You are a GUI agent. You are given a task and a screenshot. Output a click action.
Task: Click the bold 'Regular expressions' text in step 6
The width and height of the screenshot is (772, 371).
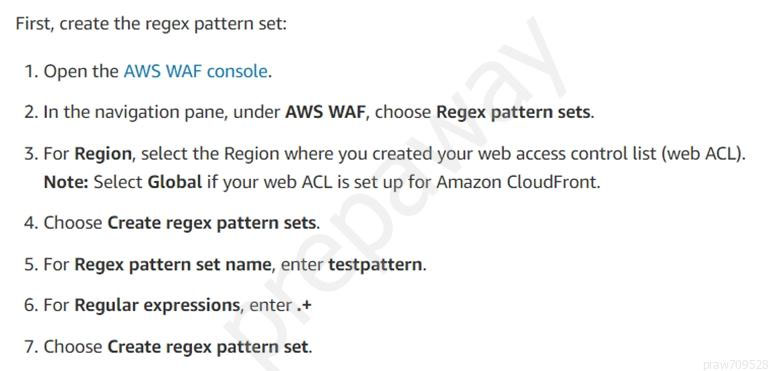click(x=157, y=306)
